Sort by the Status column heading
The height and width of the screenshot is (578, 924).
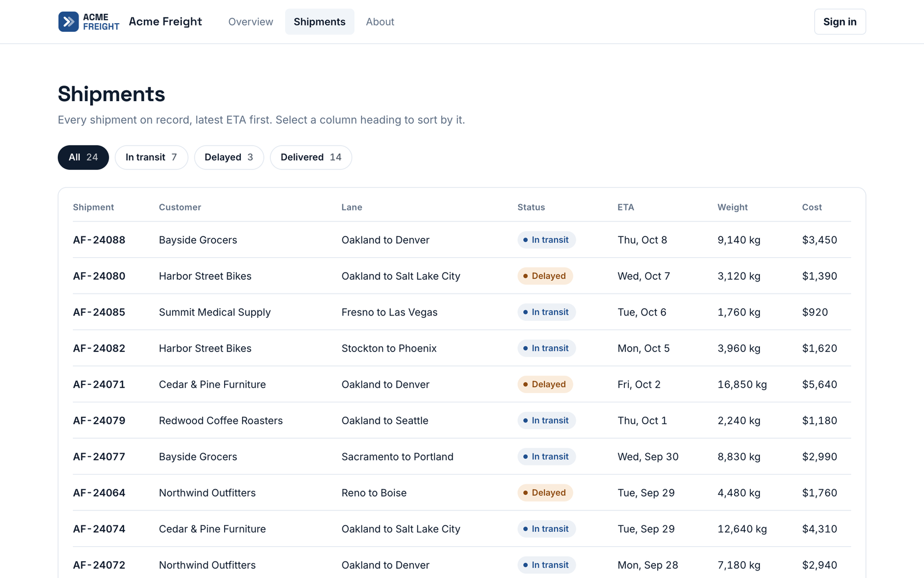[531, 208]
